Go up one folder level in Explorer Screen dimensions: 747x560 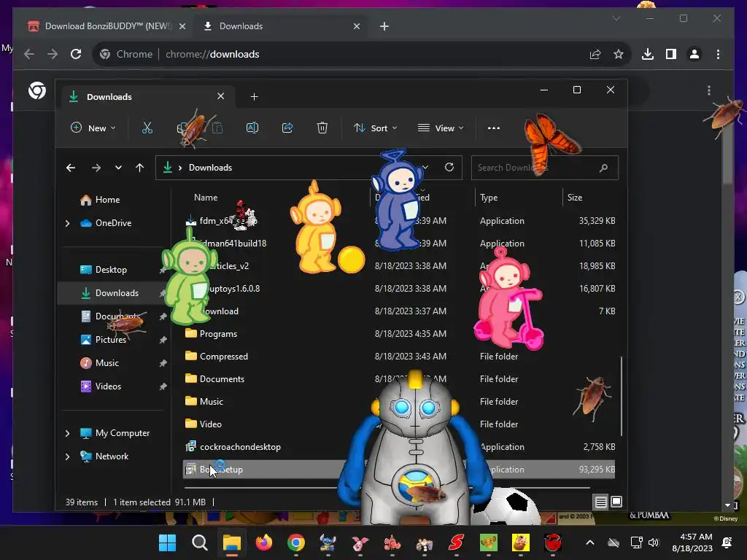[x=139, y=168]
